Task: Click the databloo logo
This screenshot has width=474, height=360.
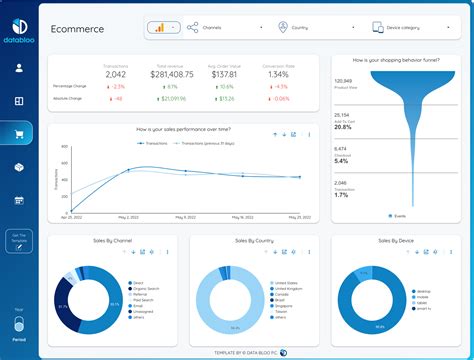Action: coord(19,31)
